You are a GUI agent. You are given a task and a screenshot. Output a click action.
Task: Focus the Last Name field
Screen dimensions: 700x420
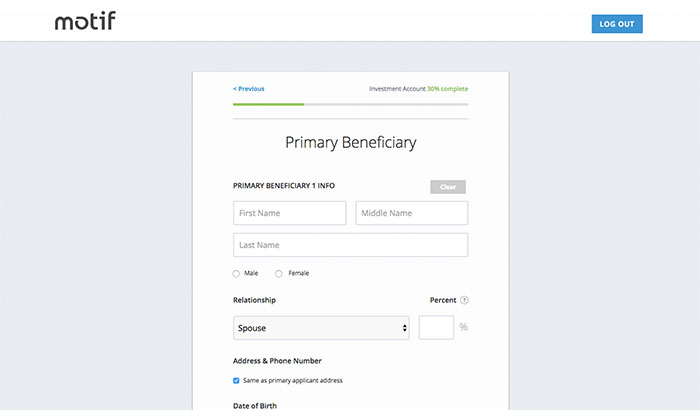pos(350,245)
